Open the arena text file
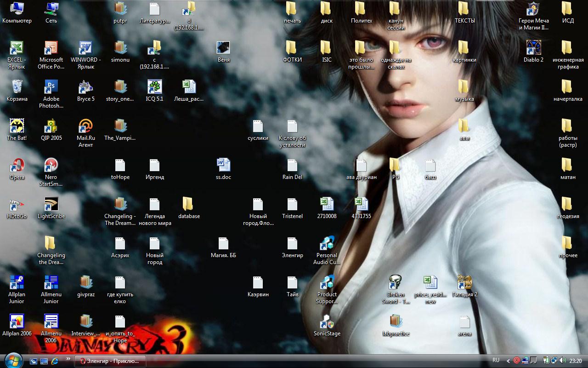 tap(464, 325)
